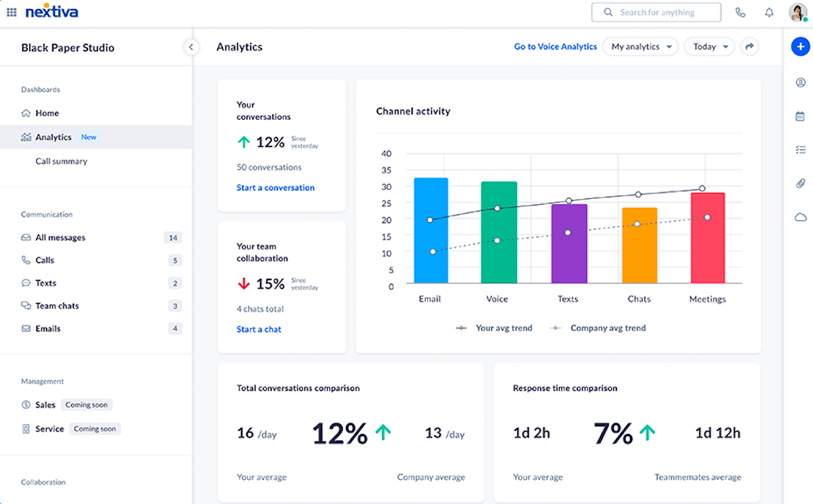
Task: Click the search for anything field
Action: [656, 12]
